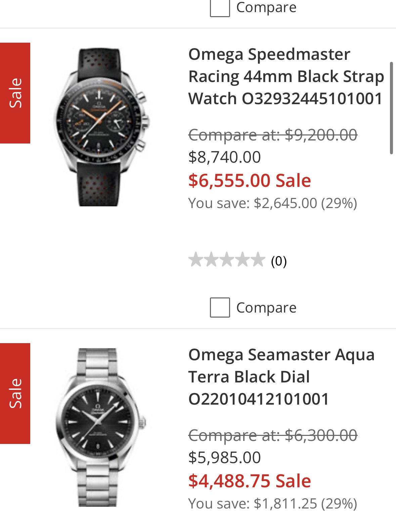
Task: Click the (0) review count
Action: 279,261
